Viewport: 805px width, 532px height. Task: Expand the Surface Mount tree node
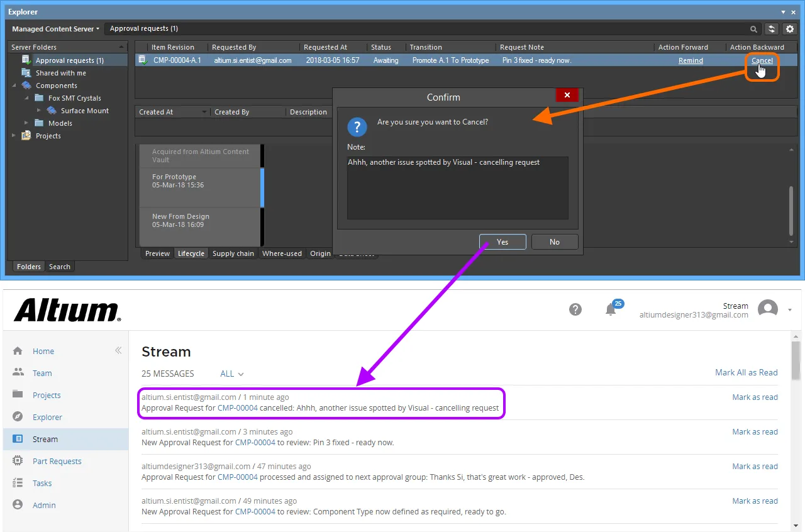[39, 110]
